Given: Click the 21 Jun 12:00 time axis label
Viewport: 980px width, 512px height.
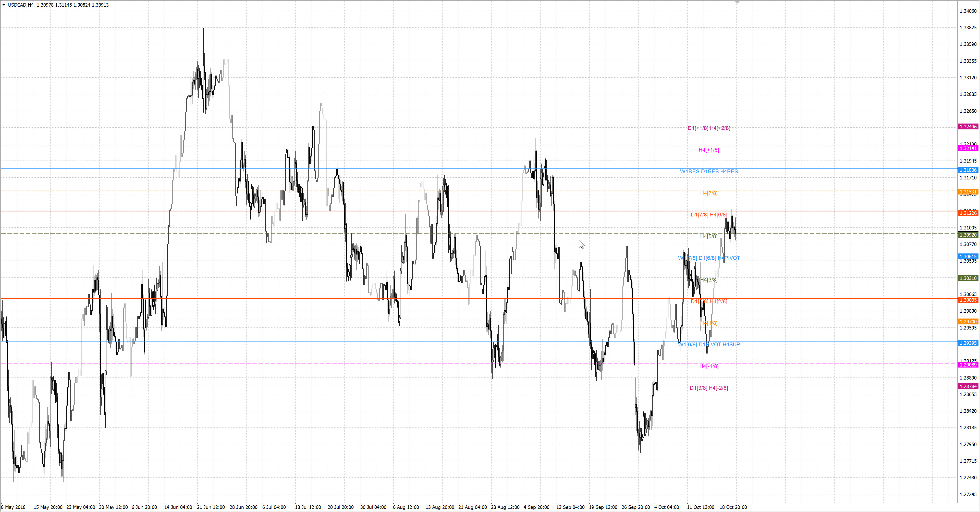Looking at the screenshot, I should coord(211,507).
